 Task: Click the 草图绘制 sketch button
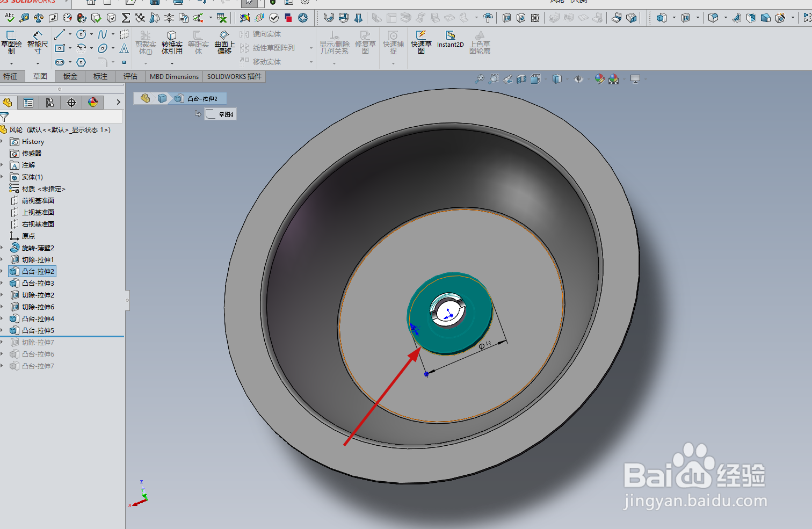[x=11, y=42]
